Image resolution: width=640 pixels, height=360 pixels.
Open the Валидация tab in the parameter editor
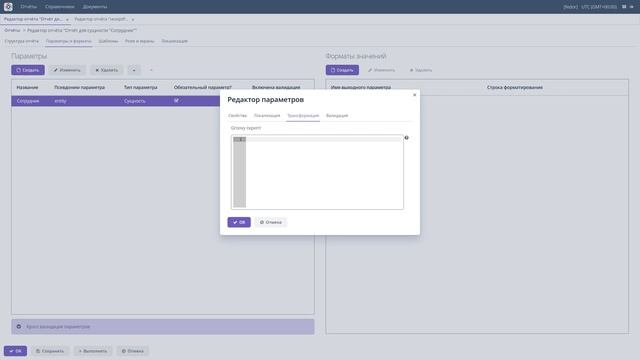pyautogui.click(x=337, y=116)
